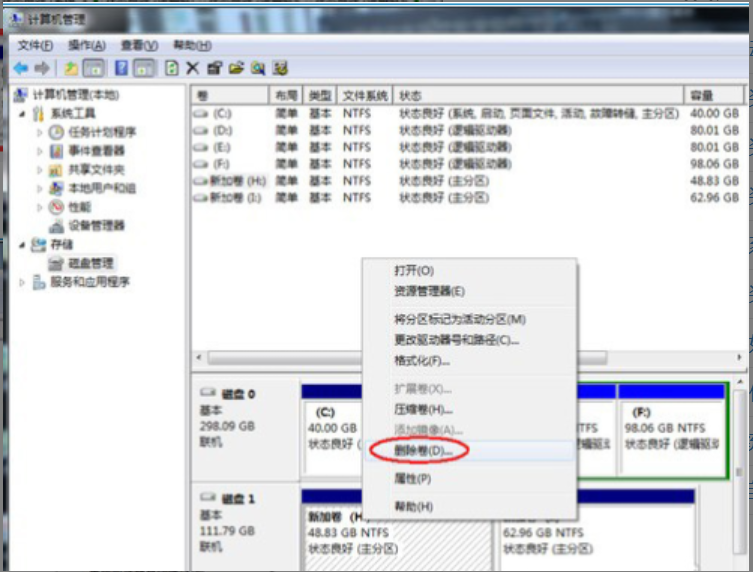Click the Refresh toolbar icon
Image resolution: width=753 pixels, height=572 pixels.
[171, 68]
